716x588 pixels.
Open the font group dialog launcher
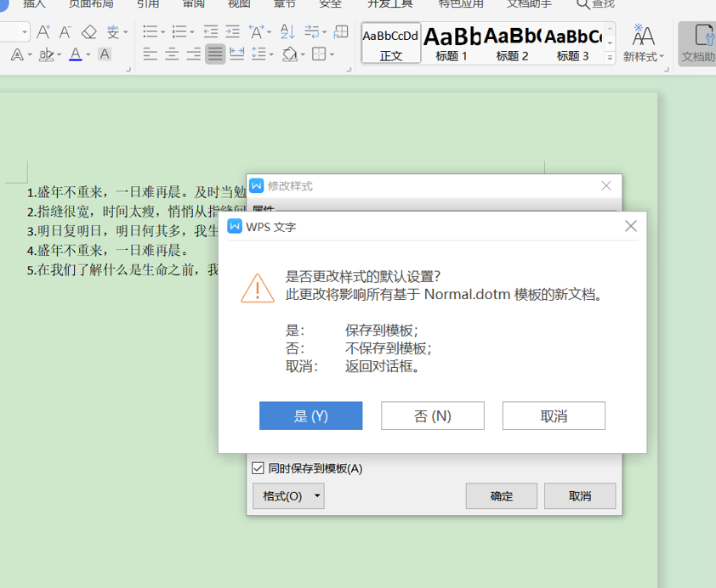[128, 70]
